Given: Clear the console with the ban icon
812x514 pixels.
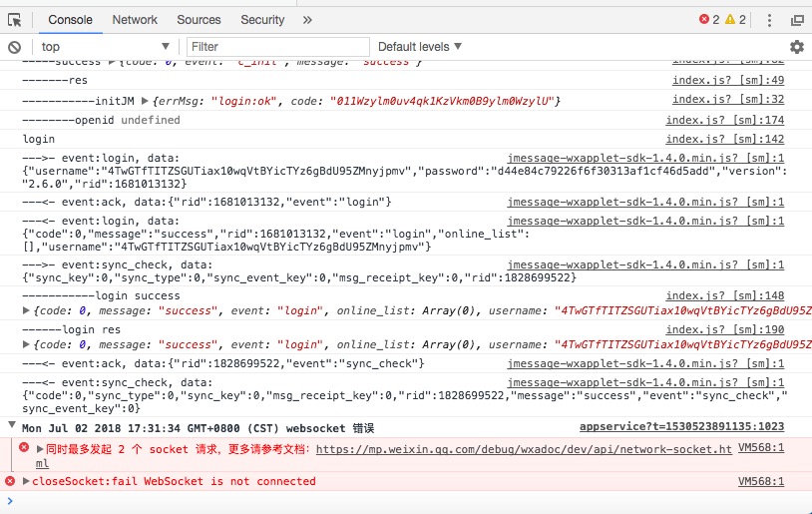Looking at the screenshot, I should (x=15, y=47).
